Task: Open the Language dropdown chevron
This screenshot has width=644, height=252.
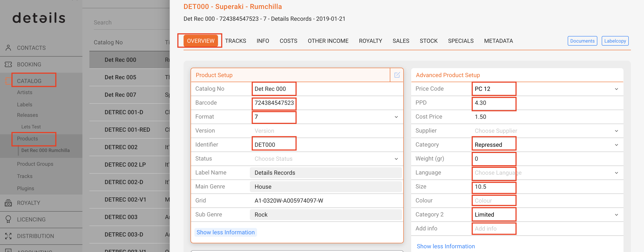Action: coord(617,173)
